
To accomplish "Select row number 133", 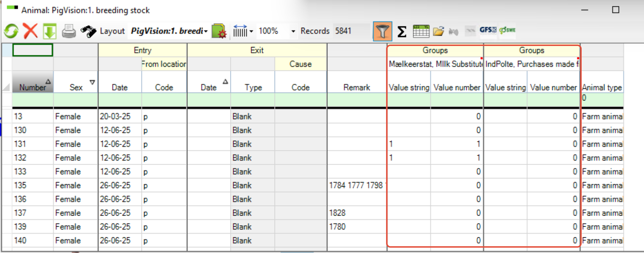I will pyautogui.click(x=33, y=172).
